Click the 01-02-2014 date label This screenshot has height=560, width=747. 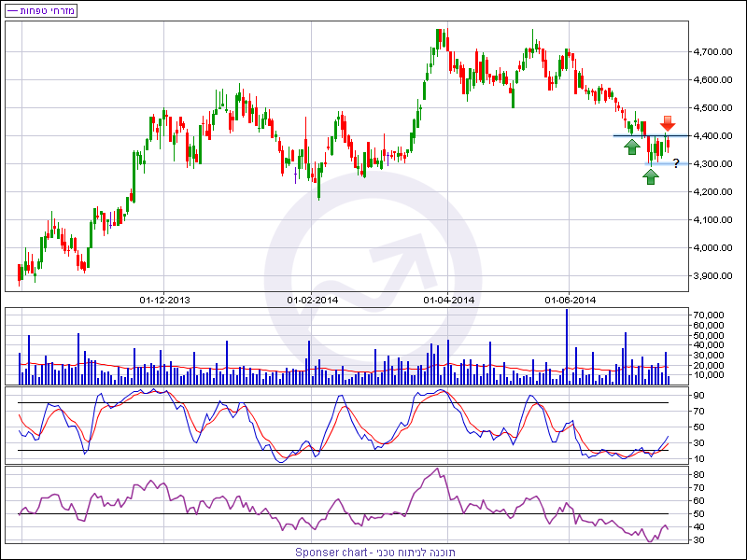(x=313, y=300)
